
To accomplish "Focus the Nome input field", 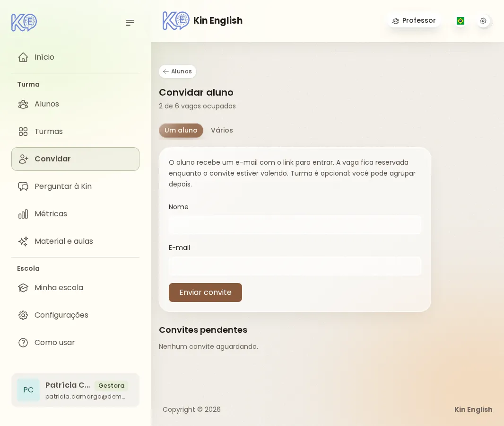I will (295, 224).
